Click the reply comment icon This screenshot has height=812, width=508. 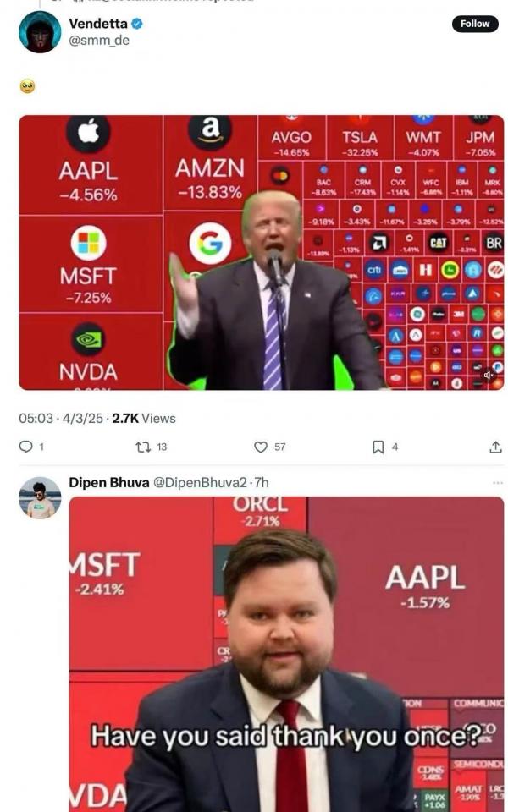[x=26, y=447]
